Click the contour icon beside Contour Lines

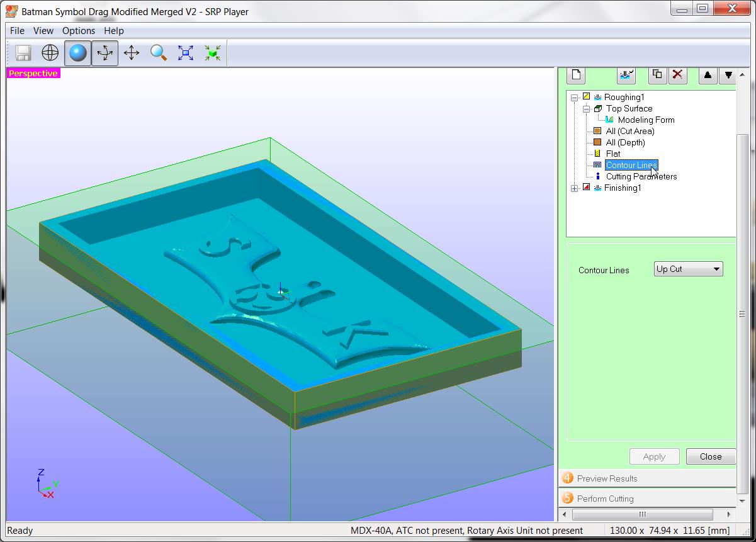[597, 165]
